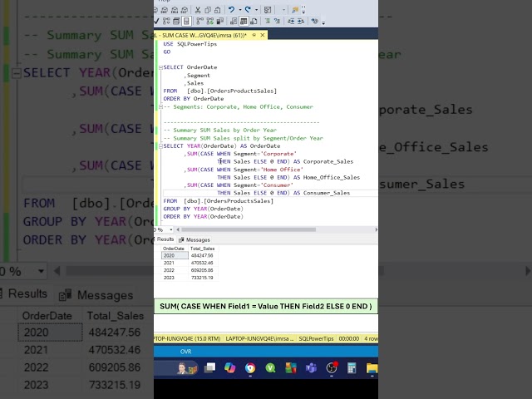
Task: Open OBS Studio from the taskbar
Action: pyautogui.click(x=332, y=367)
